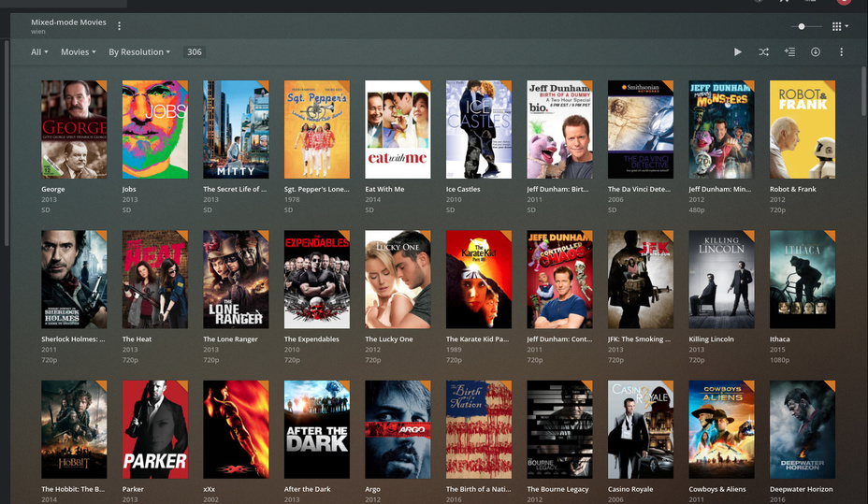
Task: Open the All filter dropdown
Action: click(39, 52)
